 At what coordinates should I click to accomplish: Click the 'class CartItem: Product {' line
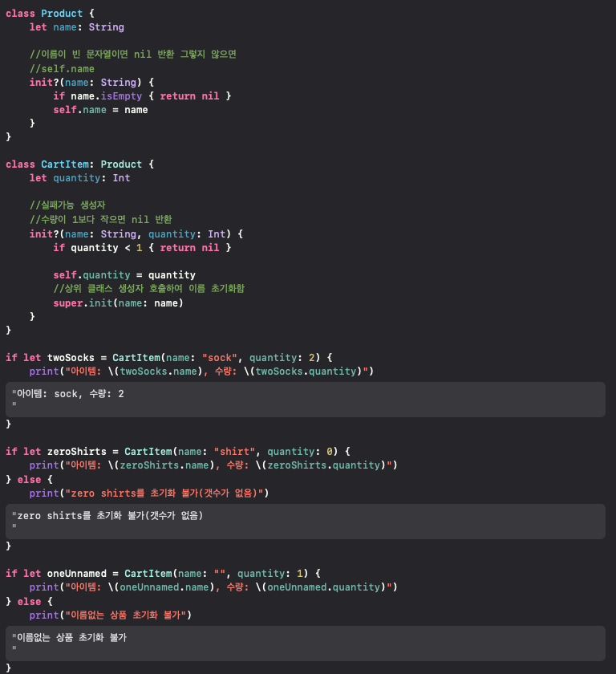(x=80, y=164)
